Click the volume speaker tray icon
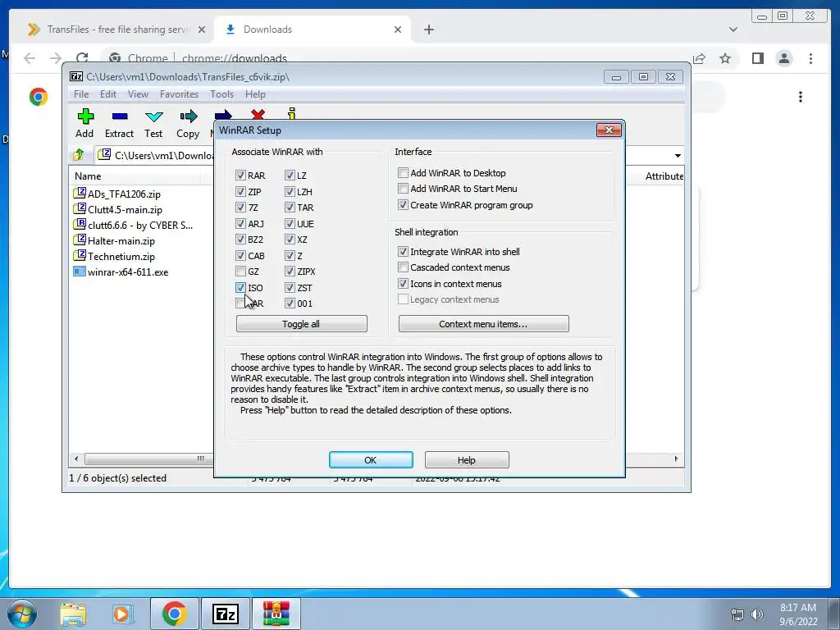The height and width of the screenshot is (630, 840). pos(756,614)
